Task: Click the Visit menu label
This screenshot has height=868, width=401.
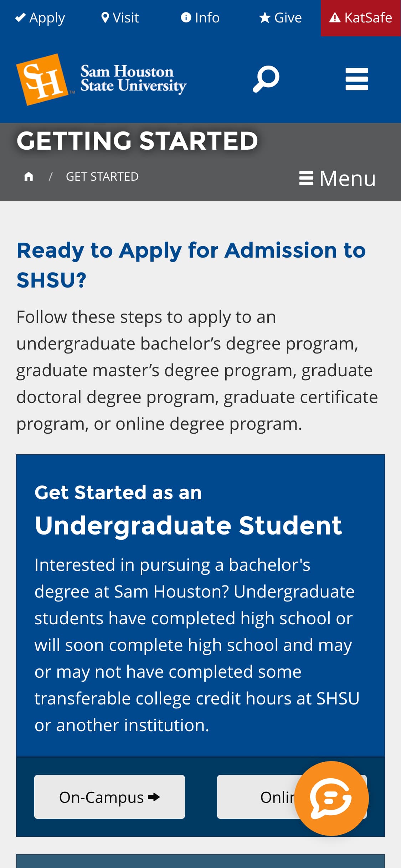Action: 126,17
